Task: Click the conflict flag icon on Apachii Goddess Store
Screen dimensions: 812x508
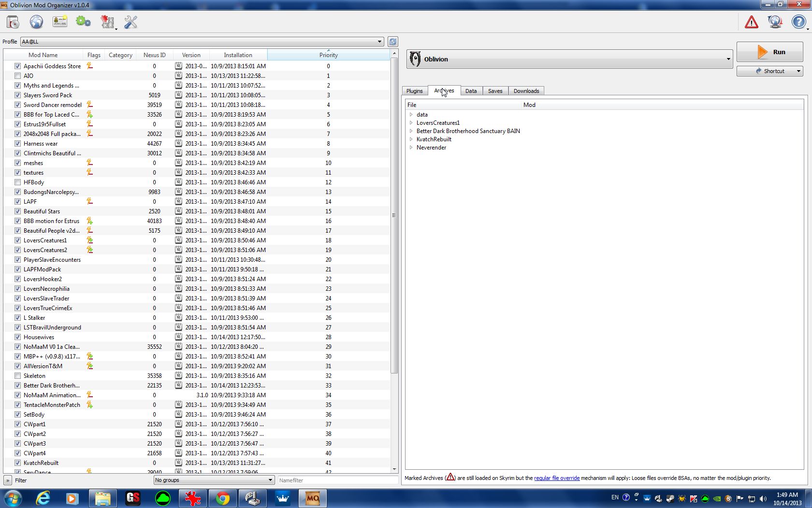Action: (89, 66)
